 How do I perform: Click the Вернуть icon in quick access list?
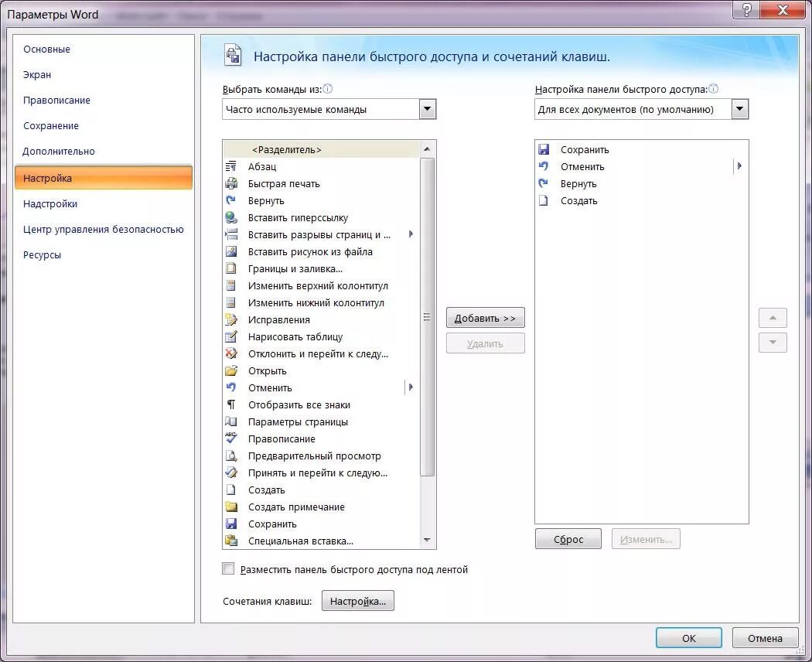543,183
